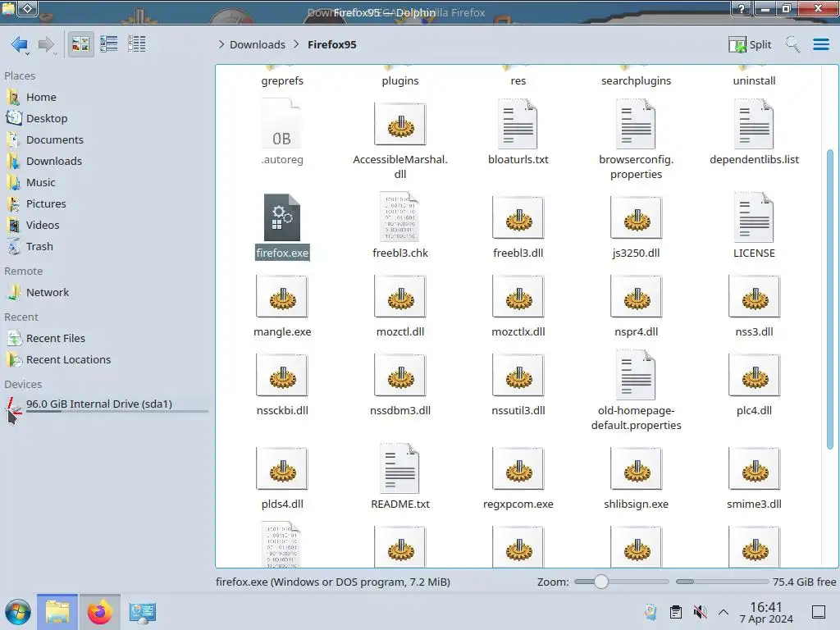The width and height of the screenshot is (840, 630).
Task: Select js3250.dll file icon
Action: click(x=636, y=217)
